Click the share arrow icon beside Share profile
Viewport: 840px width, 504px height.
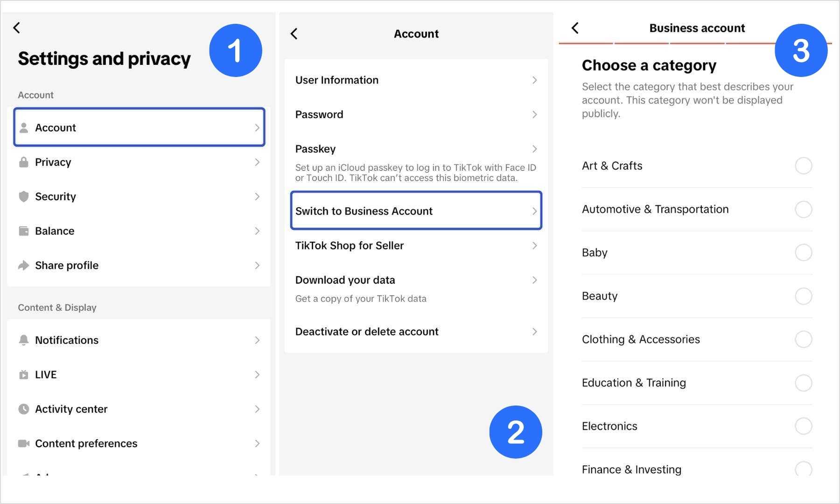(x=24, y=266)
